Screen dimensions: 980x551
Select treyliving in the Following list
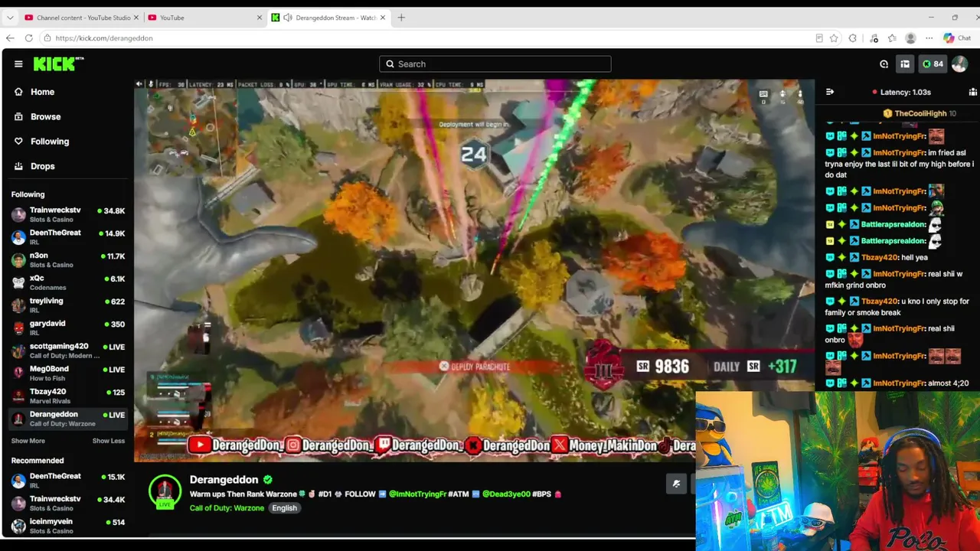click(68, 305)
